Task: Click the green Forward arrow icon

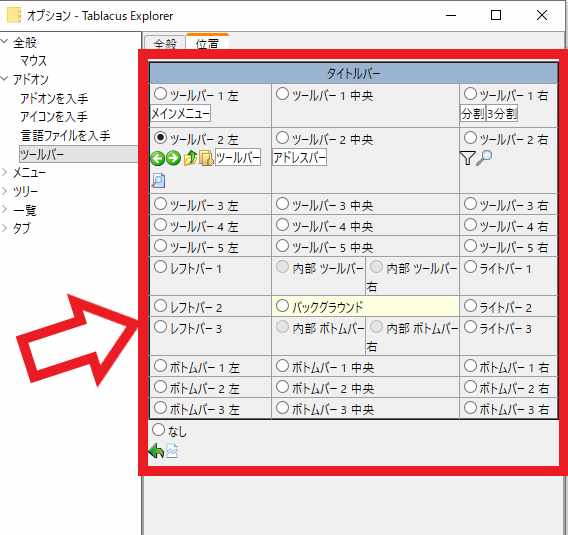Action: tap(173, 159)
